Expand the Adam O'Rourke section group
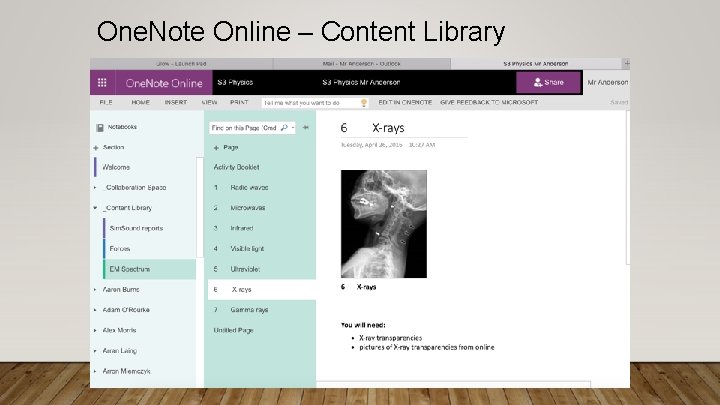The width and height of the screenshot is (720, 405). click(x=95, y=310)
